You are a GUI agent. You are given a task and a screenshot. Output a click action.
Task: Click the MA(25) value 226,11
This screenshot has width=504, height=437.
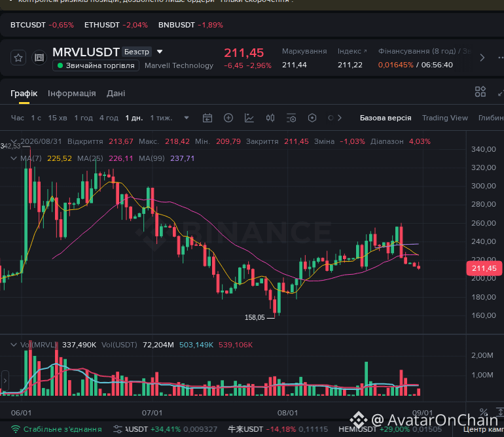tap(120, 158)
